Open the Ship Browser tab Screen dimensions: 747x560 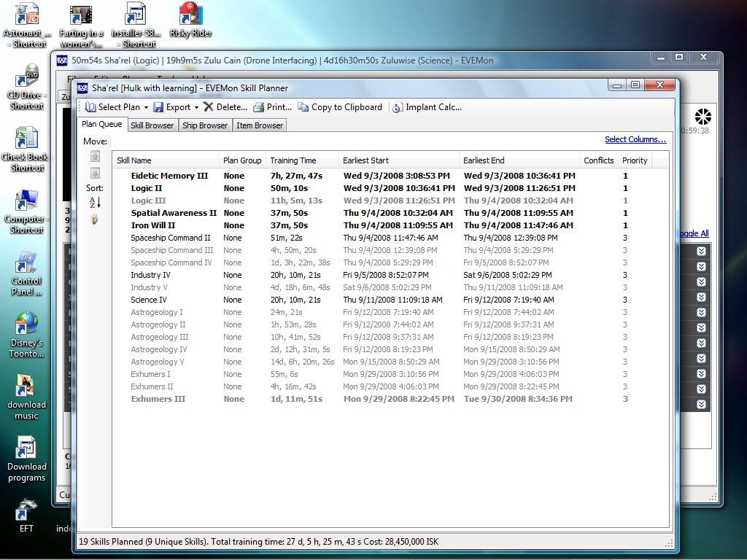205,125
